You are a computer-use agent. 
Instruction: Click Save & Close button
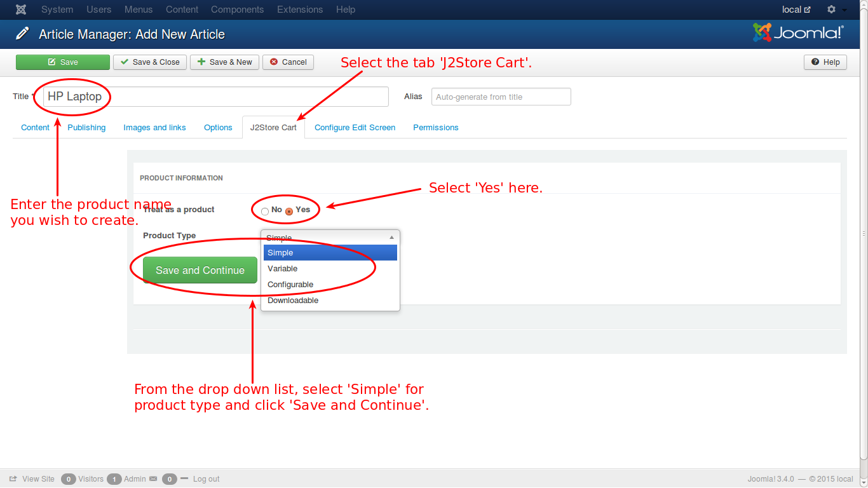[x=150, y=62]
